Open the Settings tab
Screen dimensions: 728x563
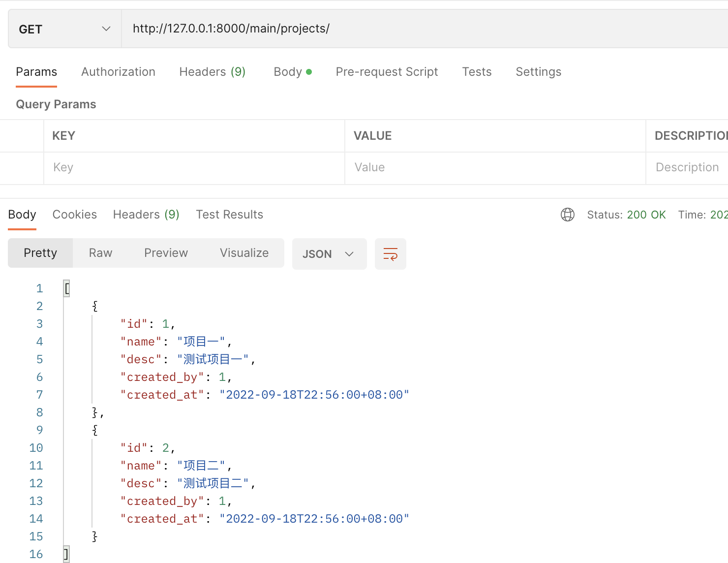pyautogui.click(x=538, y=72)
